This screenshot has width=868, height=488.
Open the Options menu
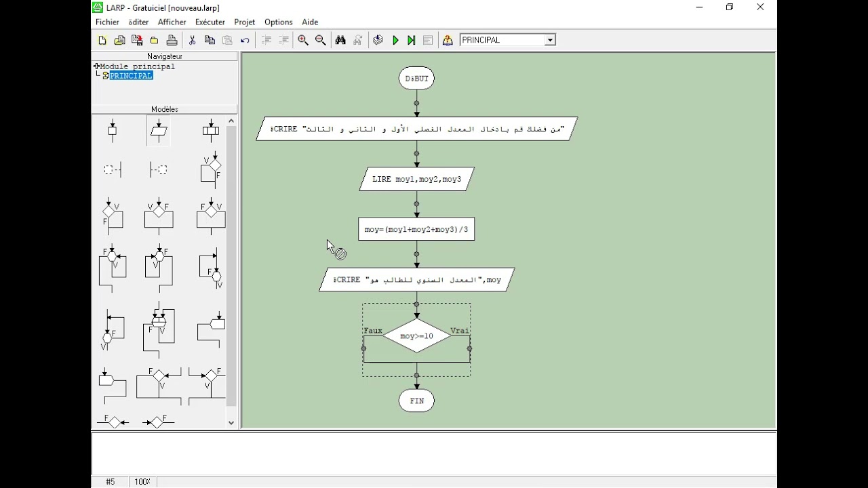coord(279,22)
